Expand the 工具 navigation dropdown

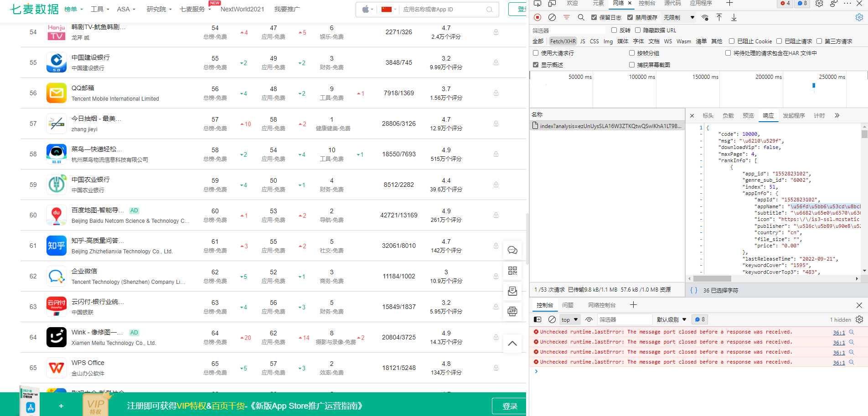click(x=100, y=9)
